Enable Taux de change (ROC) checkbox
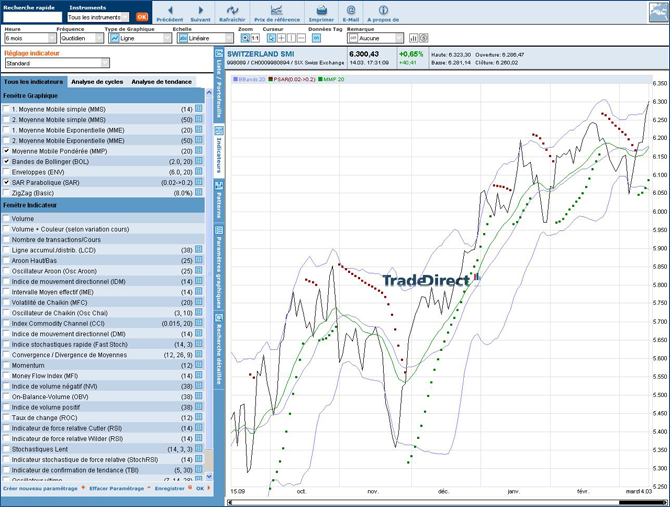Image resolution: width=670 pixels, height=507 pixels. coord(6,418)
